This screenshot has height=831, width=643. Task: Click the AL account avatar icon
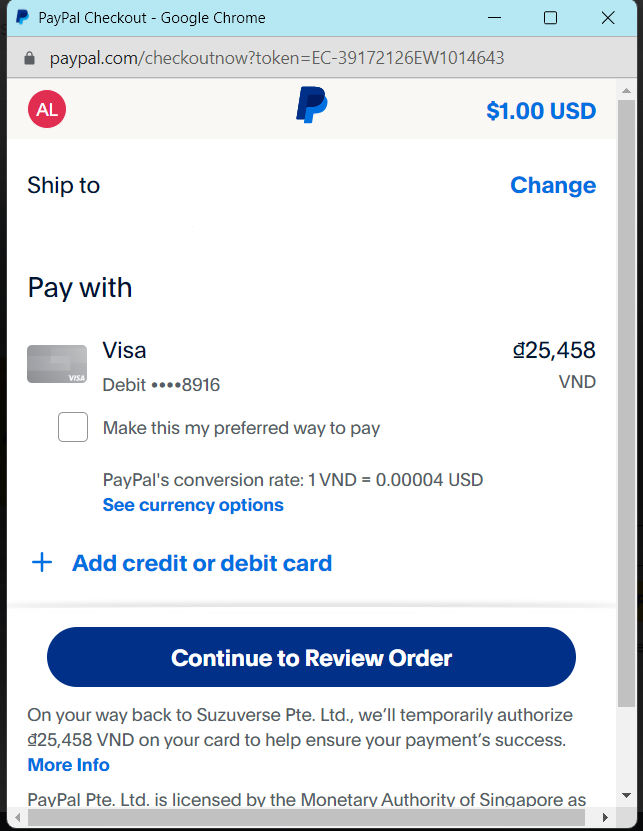point(47,110)
